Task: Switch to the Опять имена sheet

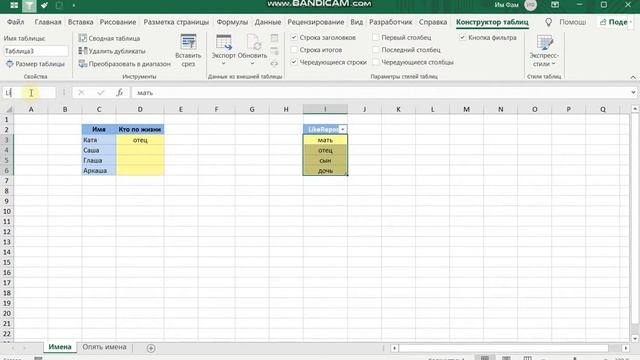Action: pyautogui.click(x=104, y=347)
